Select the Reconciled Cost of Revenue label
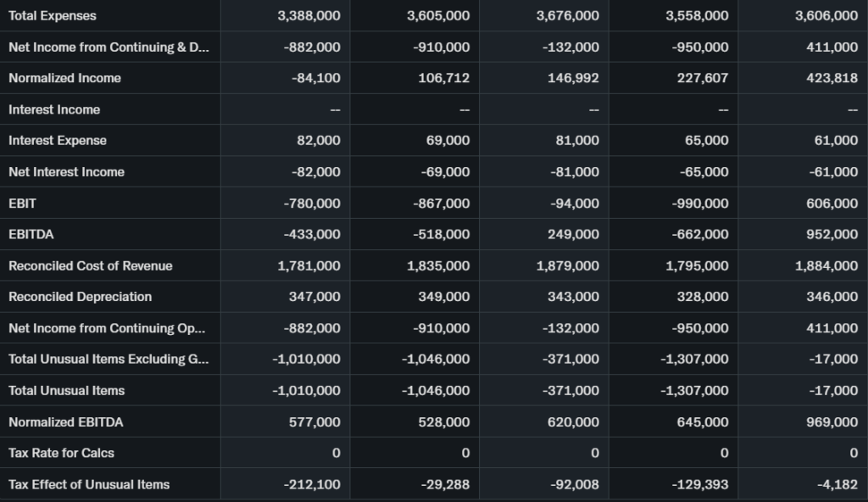868x502 pixels. (90, 265)
